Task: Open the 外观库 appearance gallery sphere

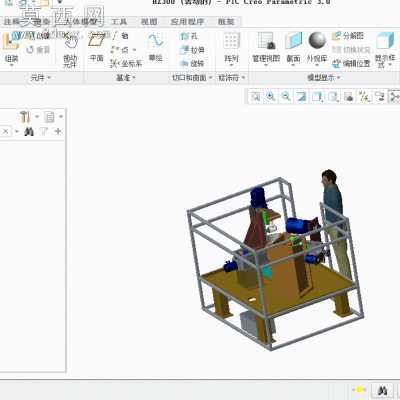Action: pyautogui.click(x=317, y=41)
